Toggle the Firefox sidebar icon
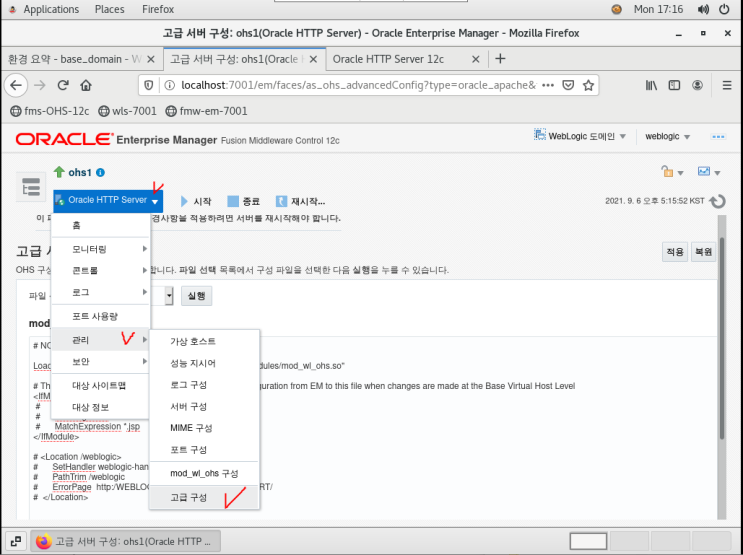The width and height of the screenshot is (743, 555). click(674, 85)
